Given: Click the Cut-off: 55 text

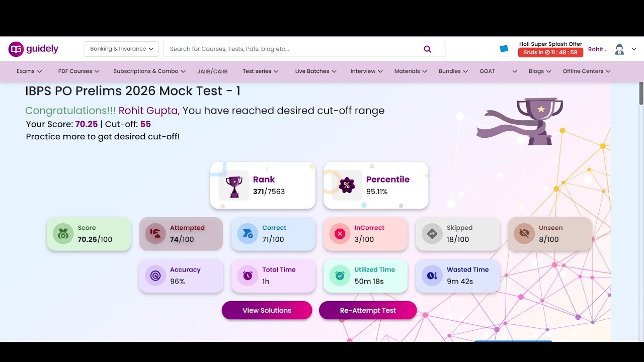Looking at the screenshot, I should 128,124.
